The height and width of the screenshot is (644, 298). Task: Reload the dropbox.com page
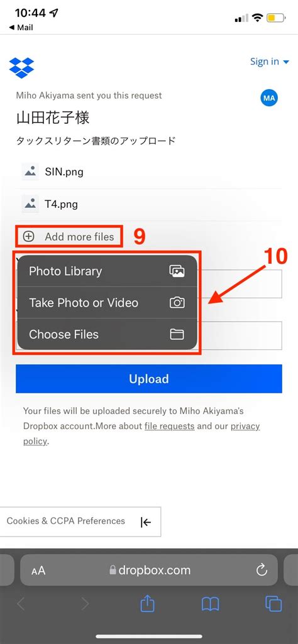pos(262,570)
